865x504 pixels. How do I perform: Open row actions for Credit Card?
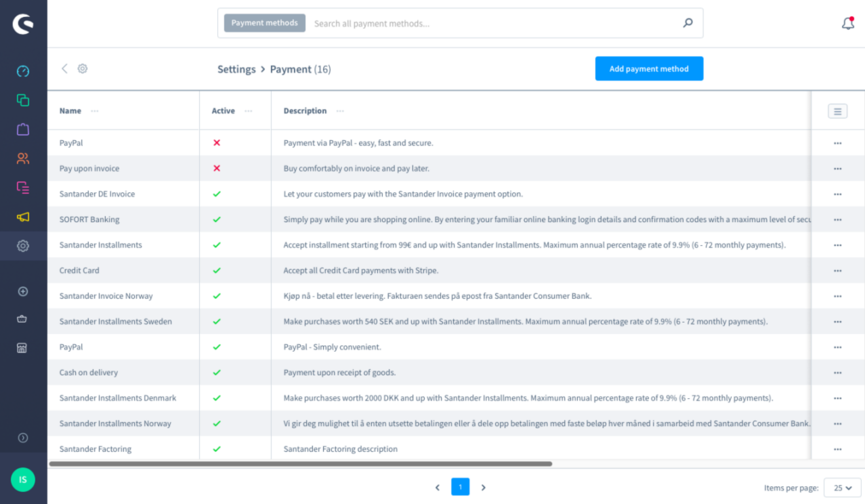pos(838,271)
